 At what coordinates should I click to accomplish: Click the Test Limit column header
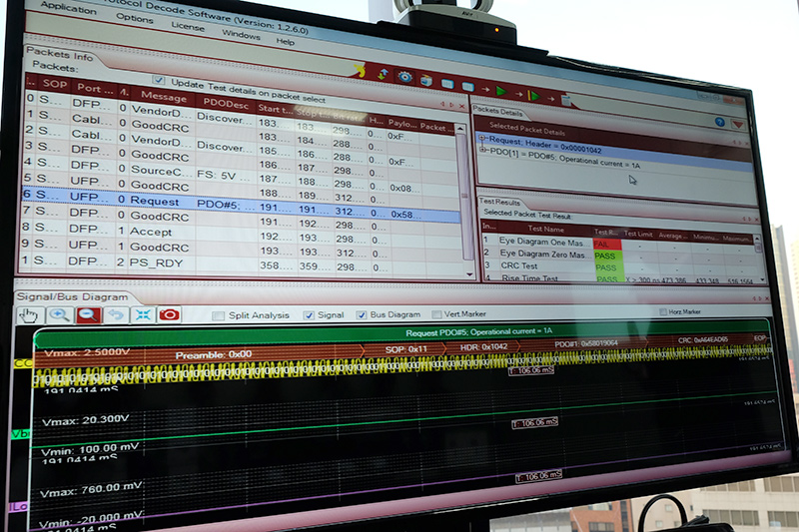click(x=638, y=234)
